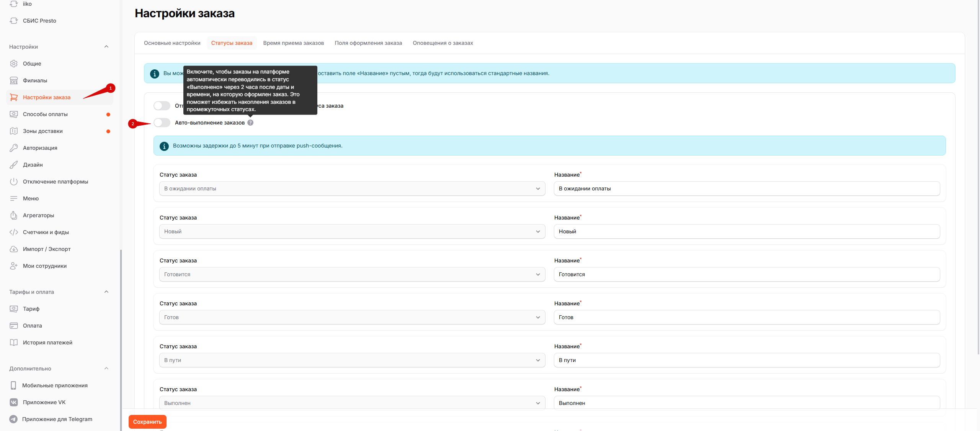Click the Название field containing В пути

coord(747,360)
